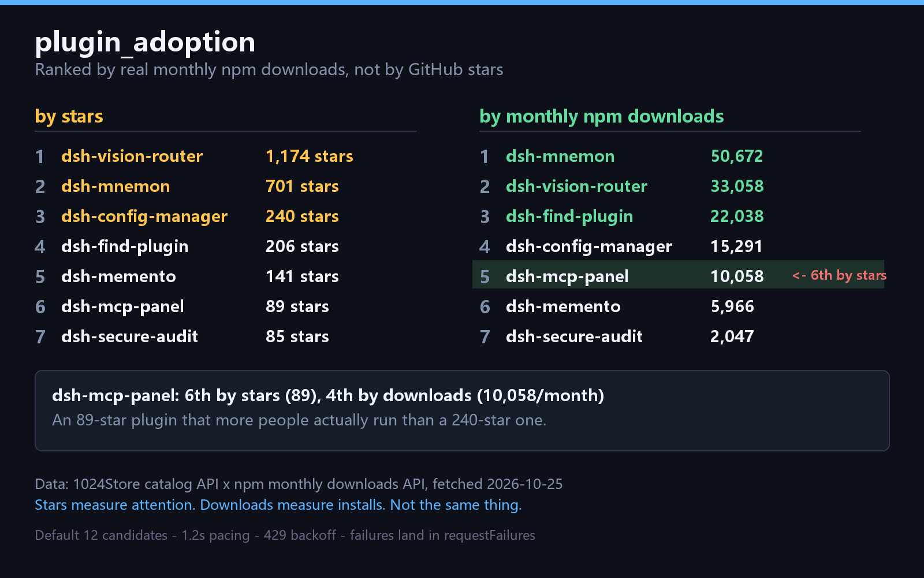Viewport: 924px width, 578px height.
Task: Select the 'by monthly npm downloads' heading
Action: [601, 117]
